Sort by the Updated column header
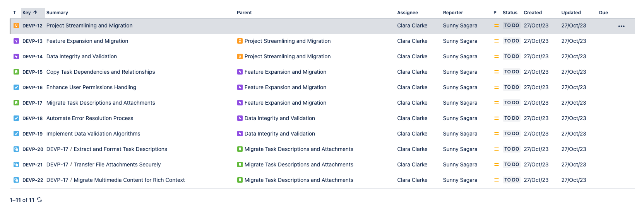Viewport: 644px width, 212px height. coord(571,13)
